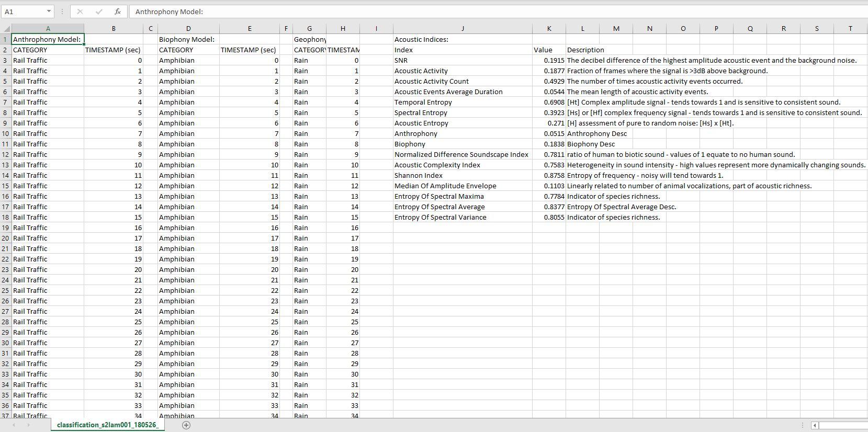Click the 'Shannon Index' cell
Screen dimensions: 868x432
click(463, 175)
